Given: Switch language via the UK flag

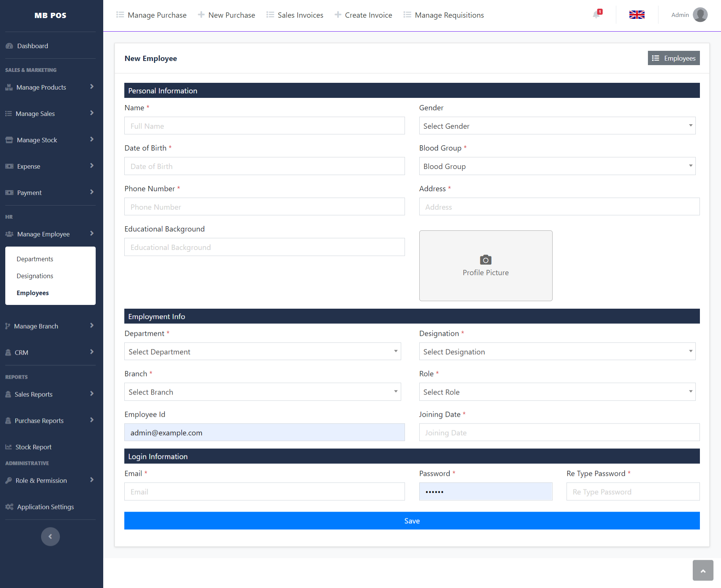Looking at the screenshot, I should (x=636, y=15).
